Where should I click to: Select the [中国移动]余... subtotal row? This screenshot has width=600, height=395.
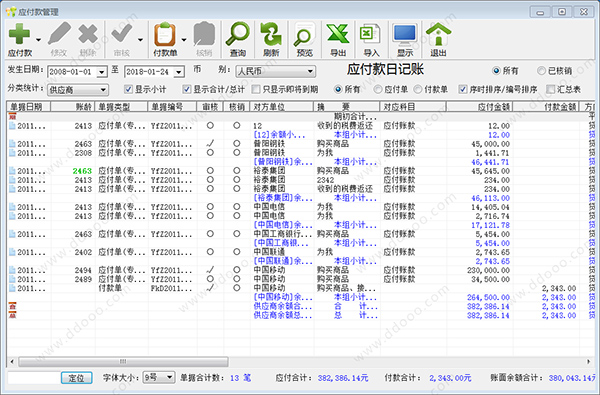300,297
